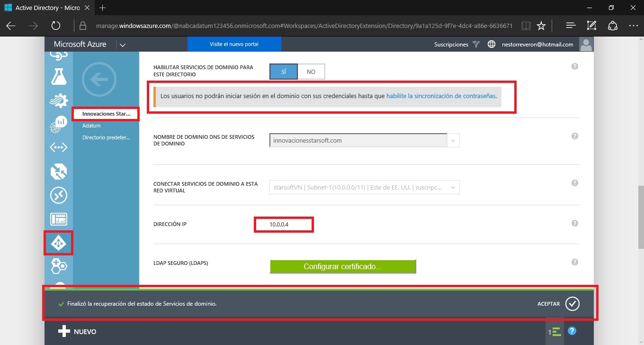Click the blue help icon in bottom bar

pos(572,331)
